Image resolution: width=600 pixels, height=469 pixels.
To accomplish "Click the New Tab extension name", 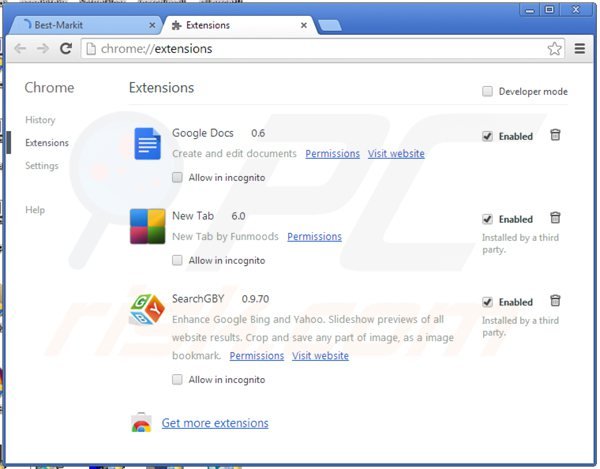I will tap(193, 216).
